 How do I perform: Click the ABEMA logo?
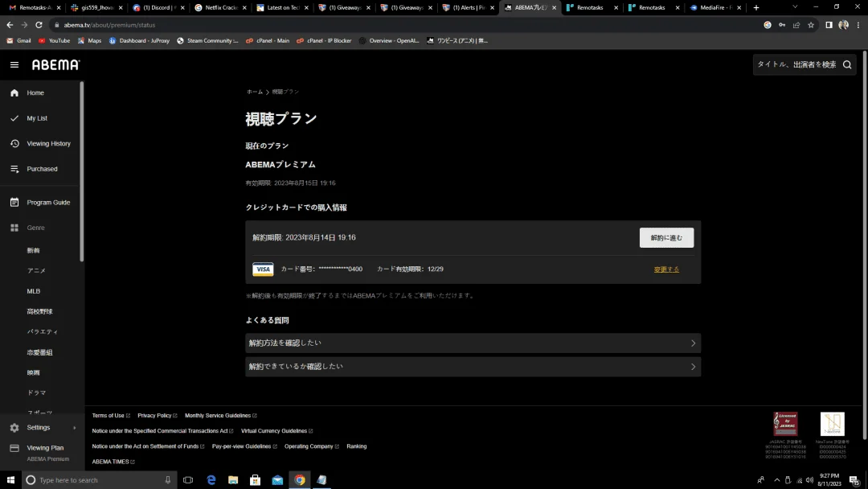(56, 65)
